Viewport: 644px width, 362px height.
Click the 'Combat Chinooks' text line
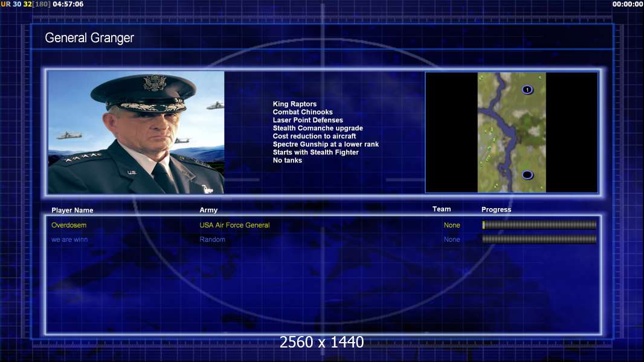(303, 112)
